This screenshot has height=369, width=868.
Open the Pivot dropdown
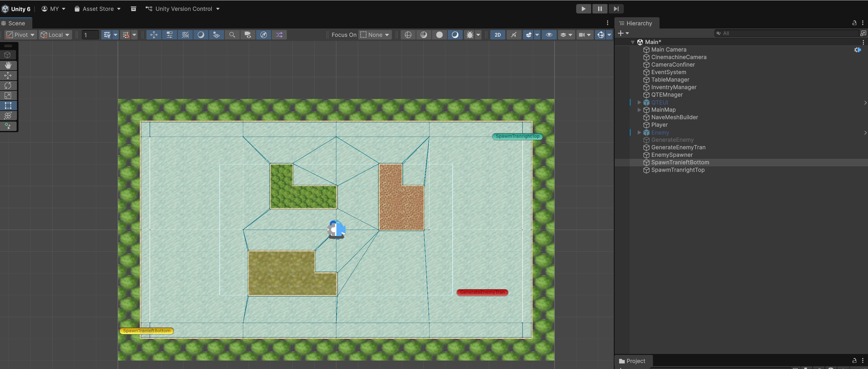21,35
